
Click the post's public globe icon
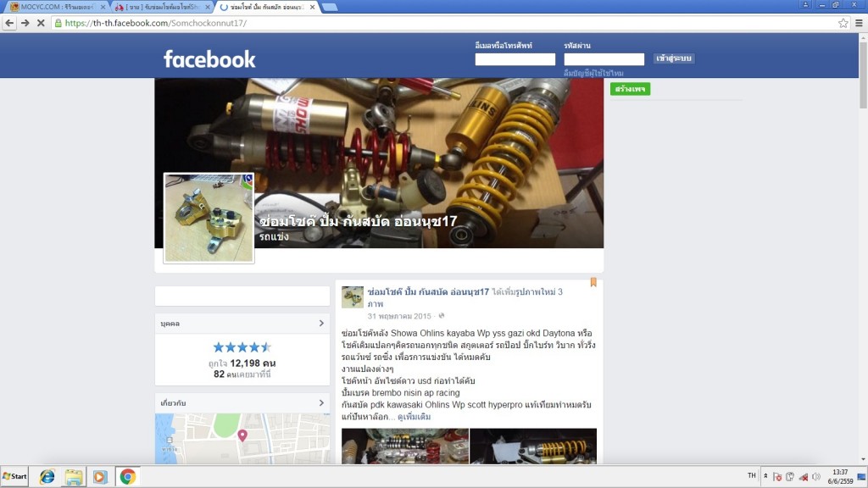(x=441, y=316)
